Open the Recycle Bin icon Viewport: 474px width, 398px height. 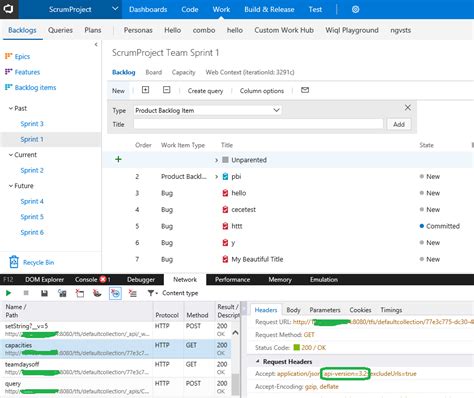pos(14,262)
